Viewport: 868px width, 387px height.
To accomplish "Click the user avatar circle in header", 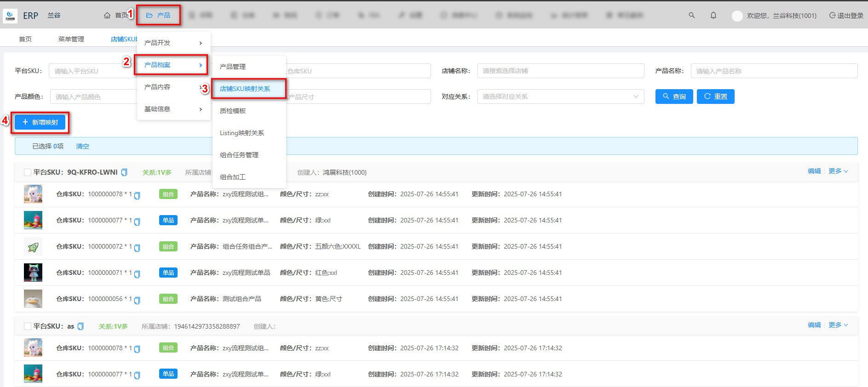I will pyautogui.click(x=737, y=16).
